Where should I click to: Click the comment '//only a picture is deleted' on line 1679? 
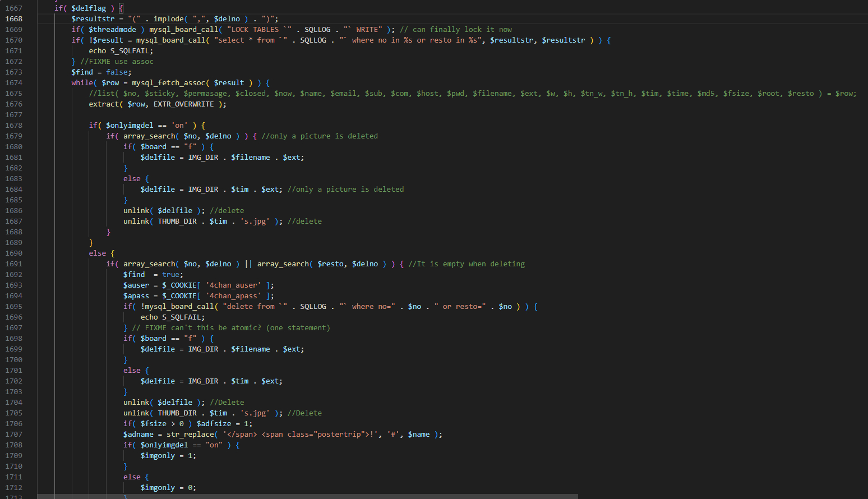[320, 136]
